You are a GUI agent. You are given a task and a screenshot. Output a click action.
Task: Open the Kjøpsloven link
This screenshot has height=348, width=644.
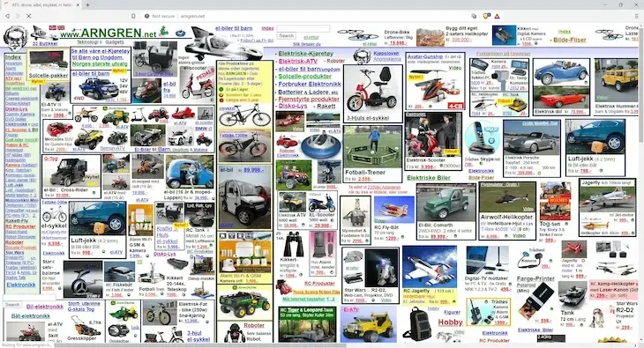point(386,54)
